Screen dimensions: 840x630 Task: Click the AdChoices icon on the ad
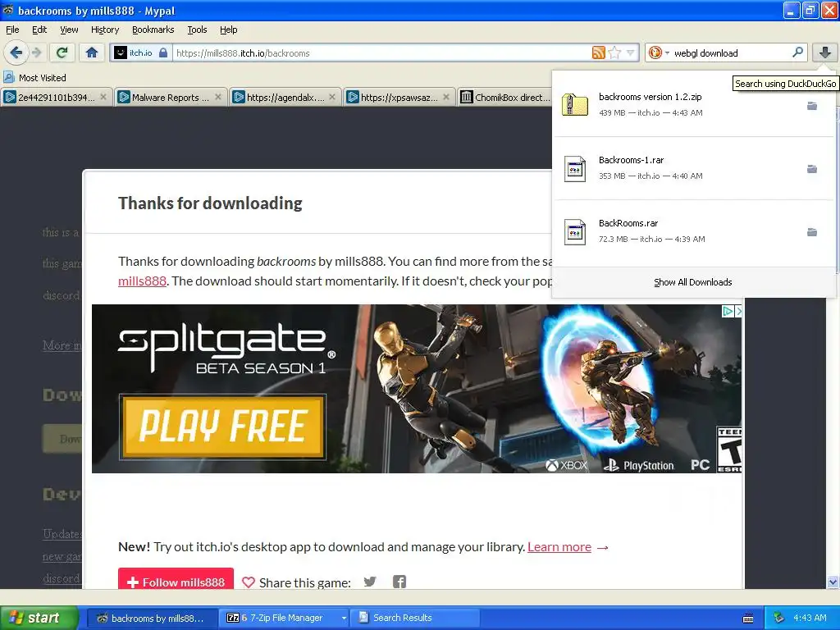point(728,311)
